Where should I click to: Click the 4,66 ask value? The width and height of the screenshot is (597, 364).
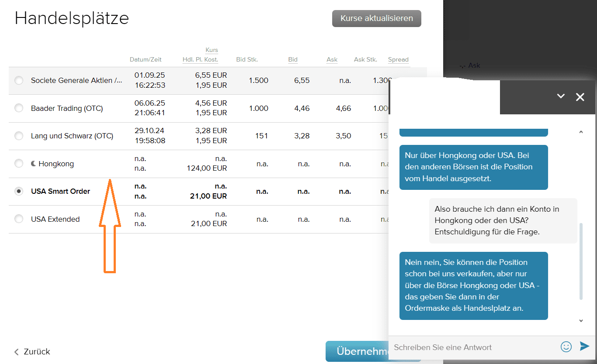click(x=344, y=108)
